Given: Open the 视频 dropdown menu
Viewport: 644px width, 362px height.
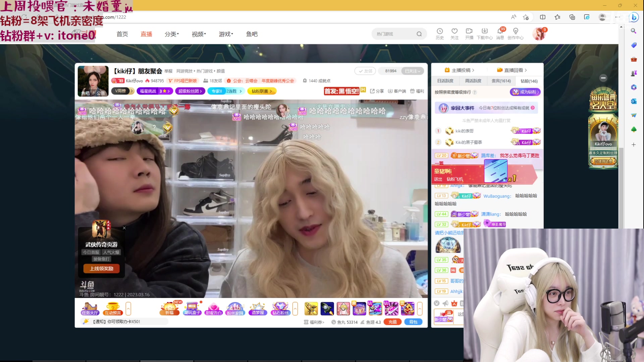Looking at the screenshot, I should tap(199, 34).
